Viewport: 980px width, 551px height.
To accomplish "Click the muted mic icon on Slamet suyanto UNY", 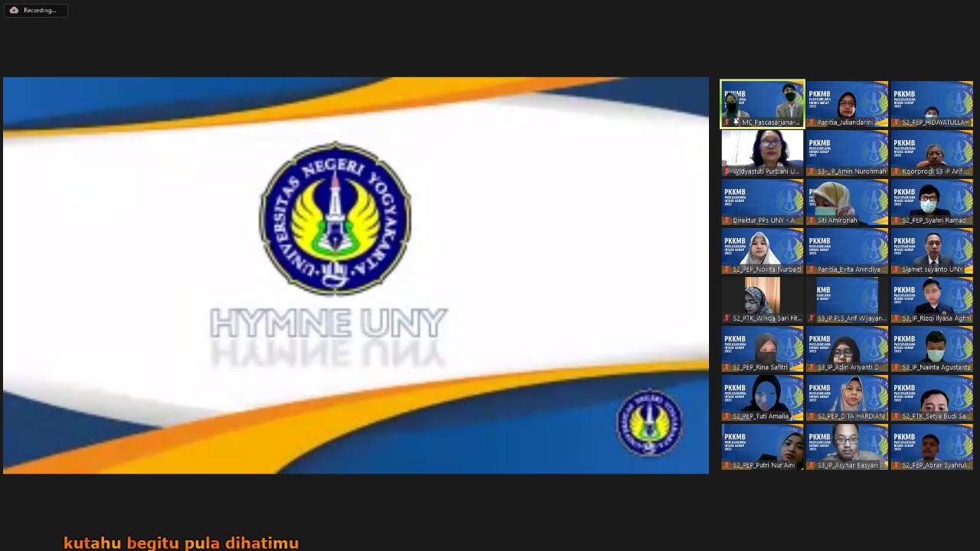I will [x=897, y=269].
